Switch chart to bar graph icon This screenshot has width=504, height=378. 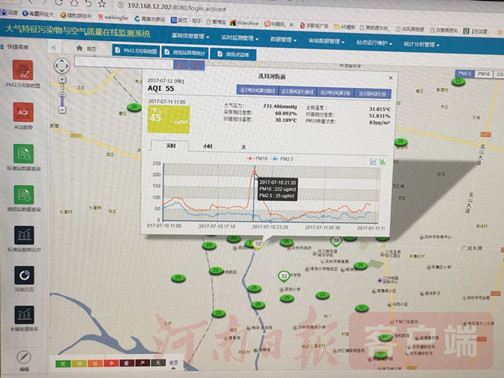[383, 162]
